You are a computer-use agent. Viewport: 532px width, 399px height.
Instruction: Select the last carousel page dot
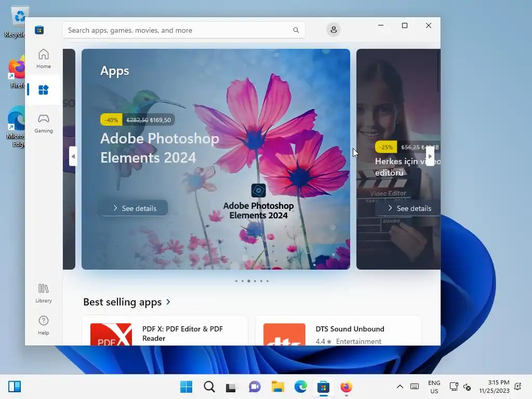point(268,281)
